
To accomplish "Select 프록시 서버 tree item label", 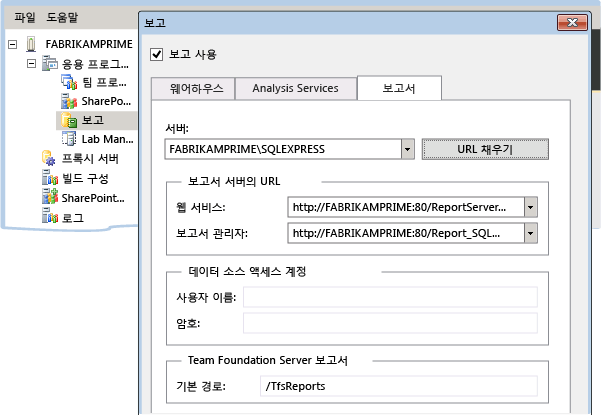I will pyautogui.click(x=90, y=158).
